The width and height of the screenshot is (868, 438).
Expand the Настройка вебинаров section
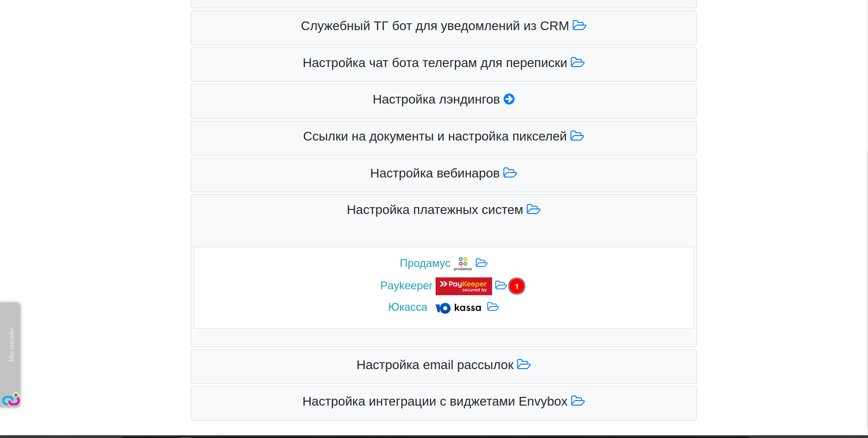click(435, 173)
